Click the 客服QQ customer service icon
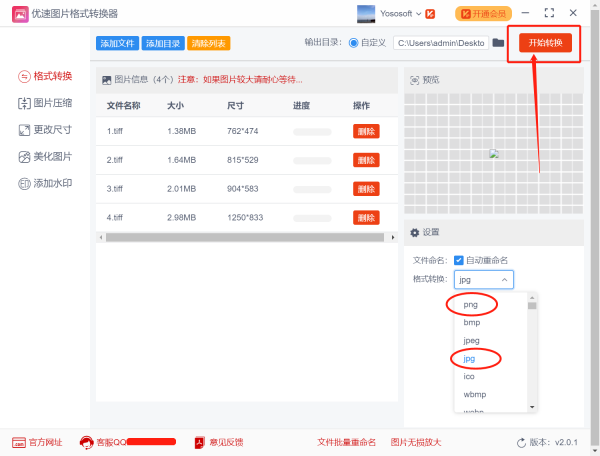Viewport: 600px width, 456px height. pyautogui.click(x=86, y=443)
